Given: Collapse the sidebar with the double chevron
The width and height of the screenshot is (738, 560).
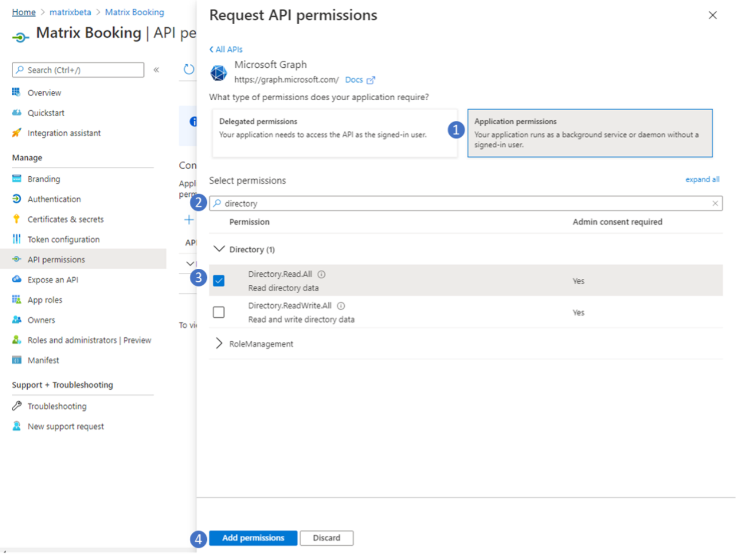Looking at the screenshot, I should tap(156, 70).
